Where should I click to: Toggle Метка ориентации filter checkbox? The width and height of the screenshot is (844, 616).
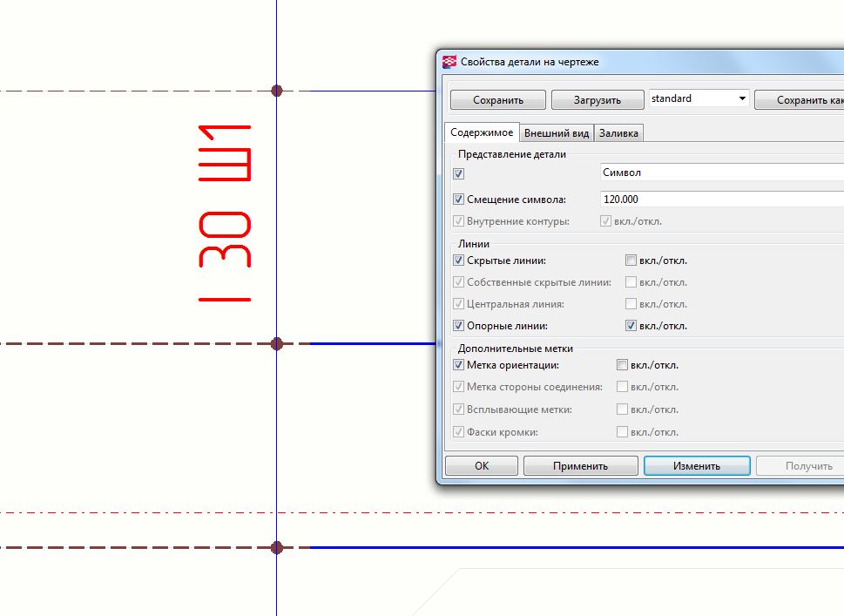coord(459,364)
